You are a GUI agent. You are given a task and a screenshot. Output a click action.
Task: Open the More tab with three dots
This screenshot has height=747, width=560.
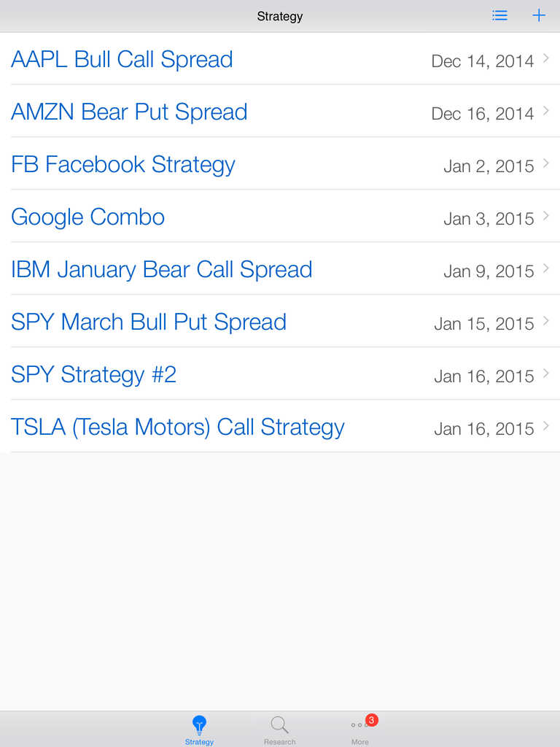tap(359, 725)
